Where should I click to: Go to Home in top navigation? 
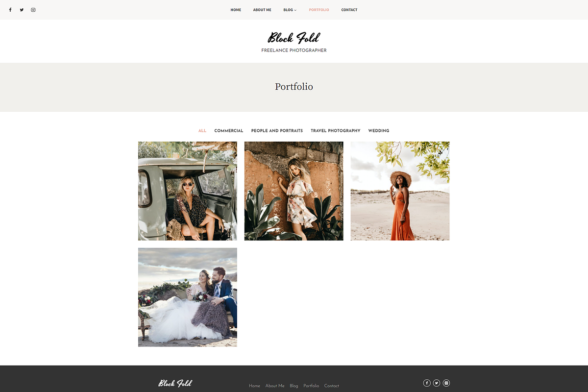[x=236, y=10]
